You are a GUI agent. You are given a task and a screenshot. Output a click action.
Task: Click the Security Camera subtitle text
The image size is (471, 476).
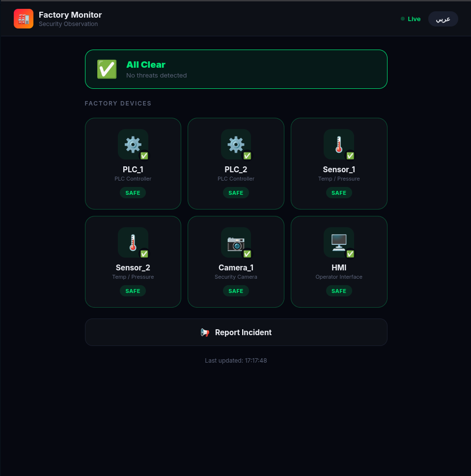(236, 277)
